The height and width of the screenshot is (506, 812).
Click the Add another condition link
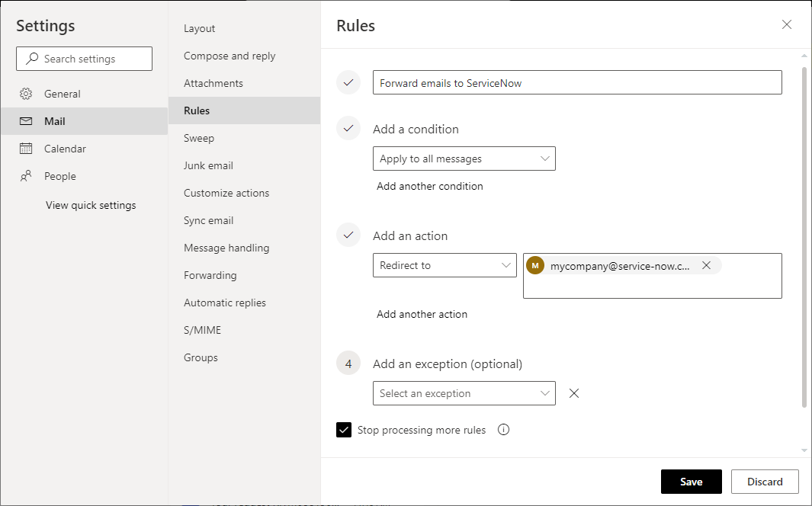tap(429, 186)
